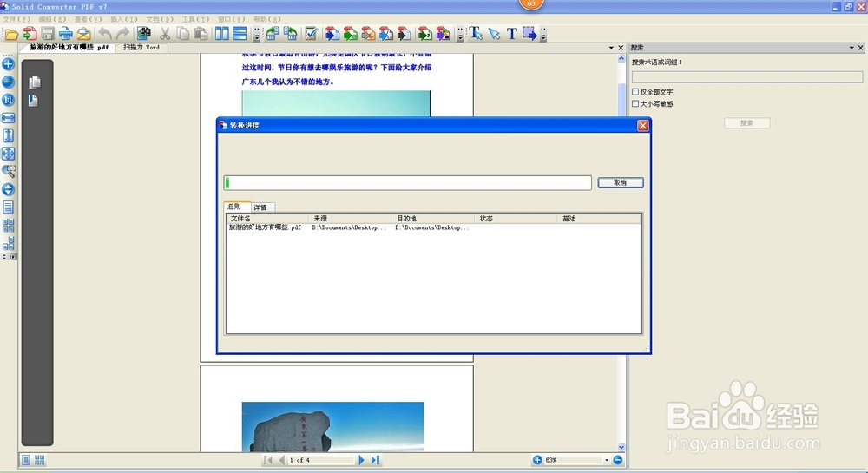Fit page to height icon
868x473 pixels.
9,135
